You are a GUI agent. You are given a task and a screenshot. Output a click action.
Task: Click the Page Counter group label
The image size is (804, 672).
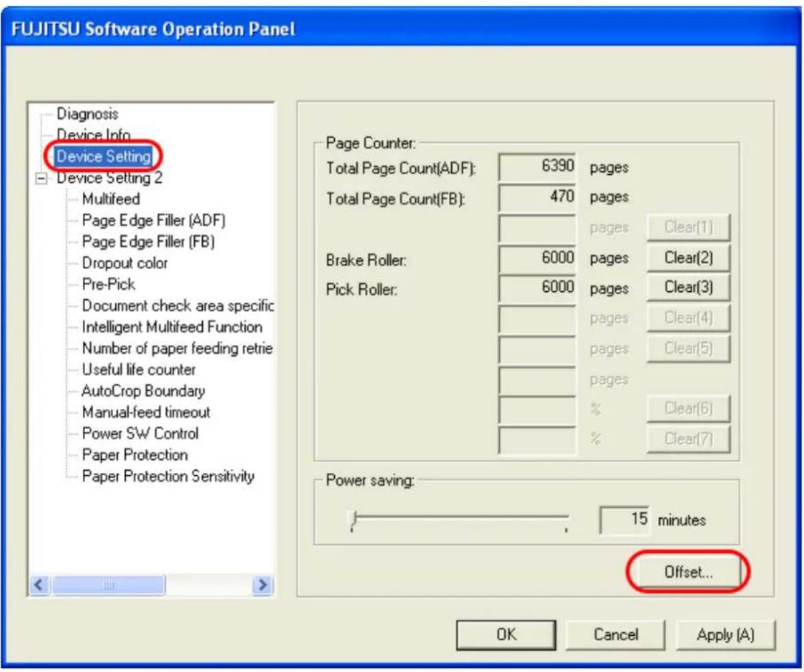pos(370,142)
